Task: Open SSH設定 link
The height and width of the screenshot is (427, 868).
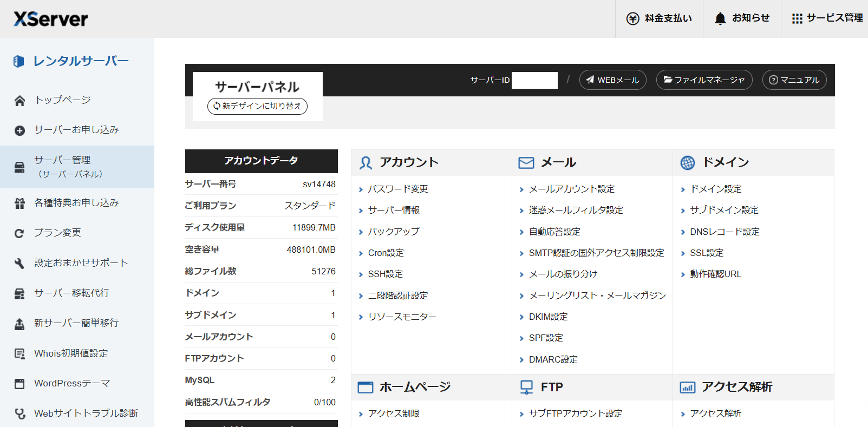Action: tap(386, 274)
